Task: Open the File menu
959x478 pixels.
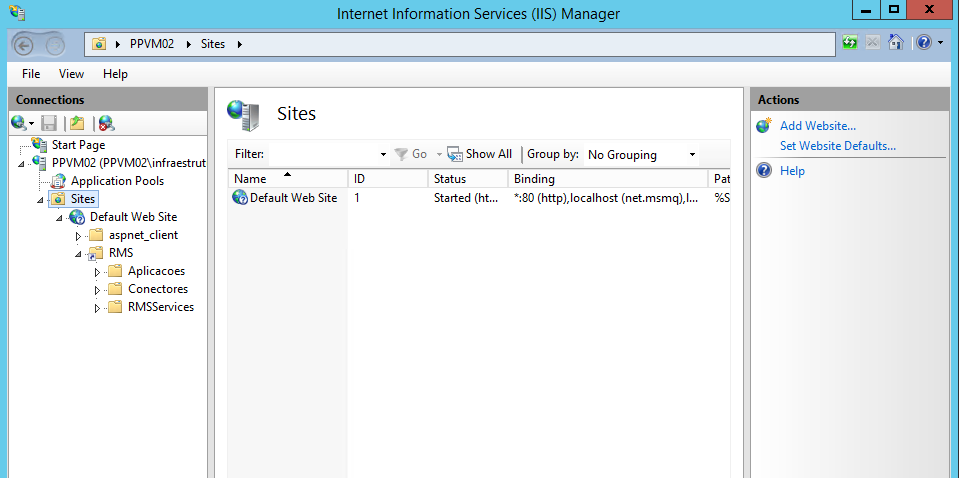Action: (x=31, y=74)
